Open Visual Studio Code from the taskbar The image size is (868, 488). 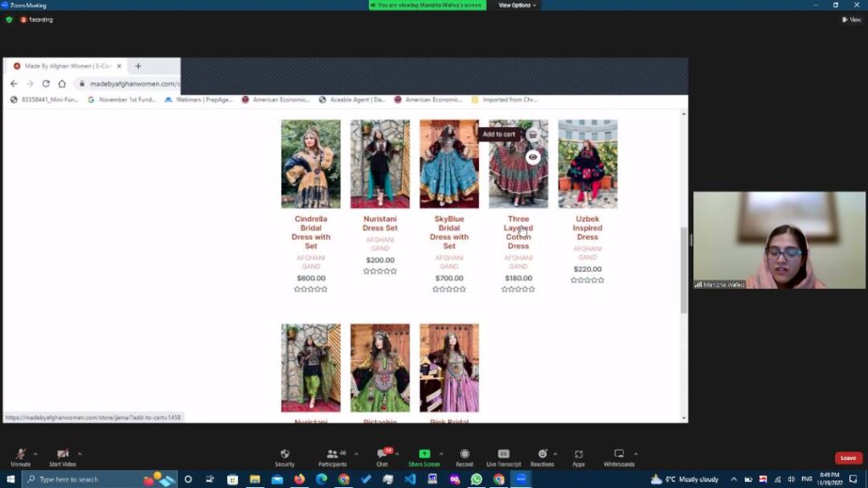410,480
